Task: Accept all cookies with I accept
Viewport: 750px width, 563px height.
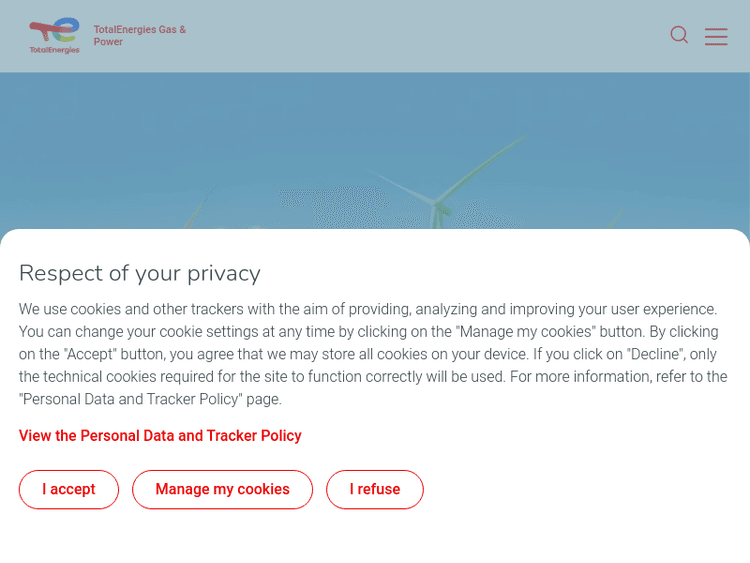Action: coord(69,489)
